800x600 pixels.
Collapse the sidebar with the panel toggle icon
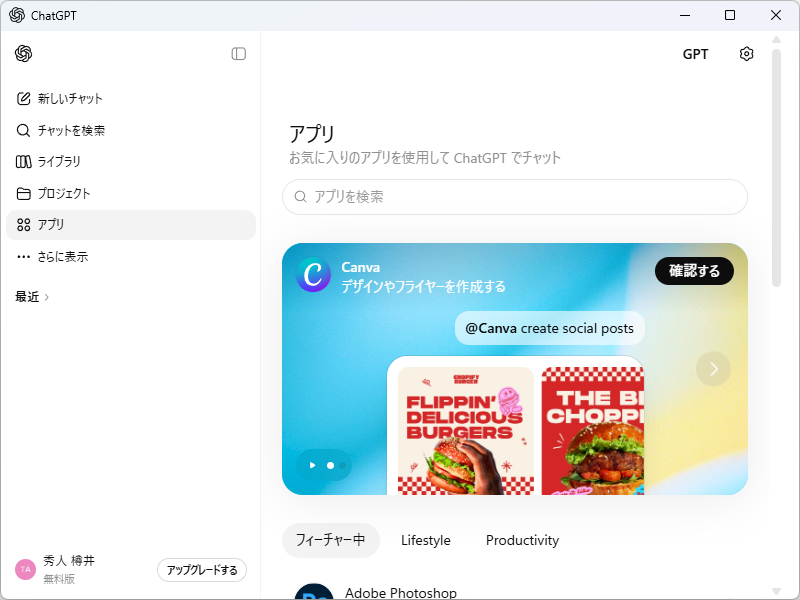pos(238,54)
